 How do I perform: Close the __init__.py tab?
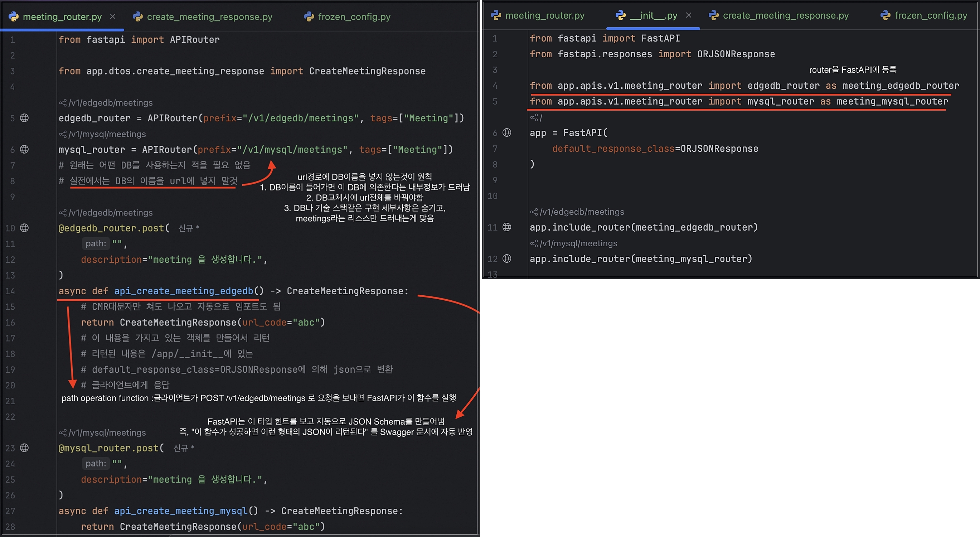pyautogui.click(x=689, y=15)
